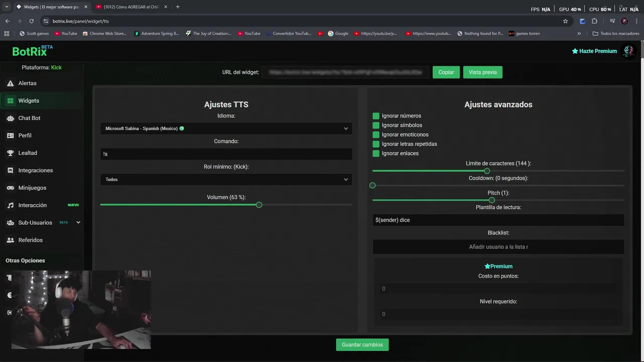Select the Widgets sidebar icon
This screenshot has height=362, width=644.
[x=10, y=101]
